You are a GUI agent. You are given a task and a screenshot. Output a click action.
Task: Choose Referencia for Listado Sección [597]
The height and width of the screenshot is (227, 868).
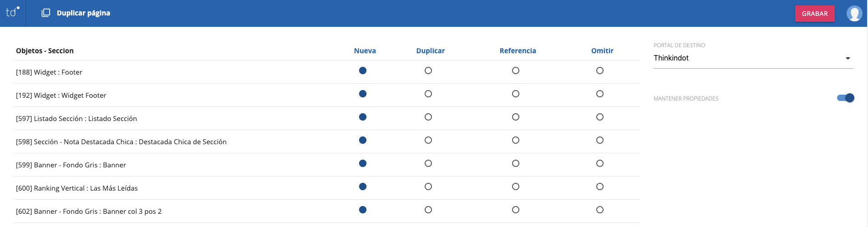click(x=516, y=117)
